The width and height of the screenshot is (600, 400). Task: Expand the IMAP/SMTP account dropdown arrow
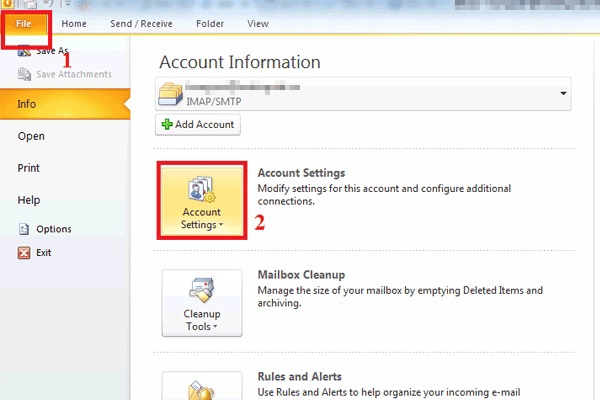(x=563, y=93)
